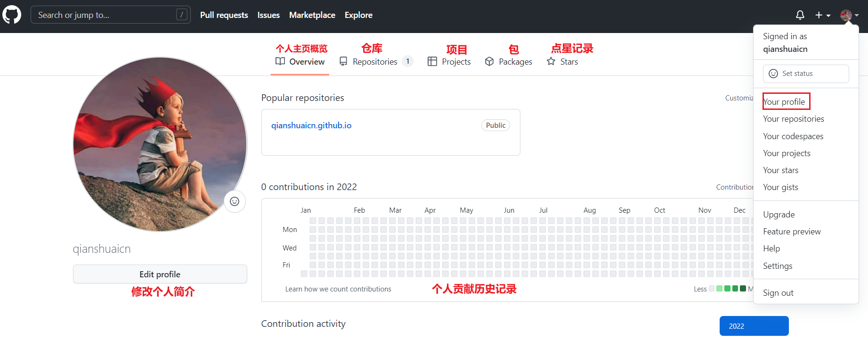Click the Packages cube icon
The width and height of the screenshot is (868, 341).
click(489, 61)
